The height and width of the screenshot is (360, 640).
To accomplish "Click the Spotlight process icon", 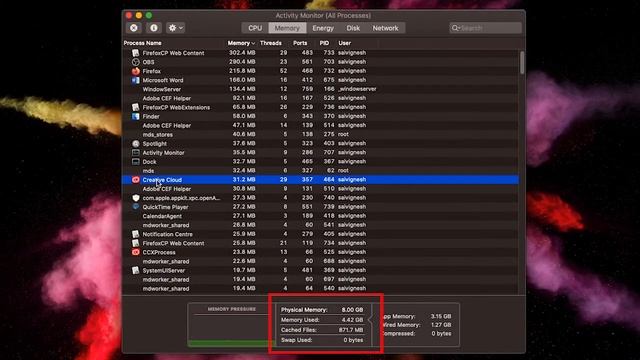I will pyautogui.click(x=136, y=143).
